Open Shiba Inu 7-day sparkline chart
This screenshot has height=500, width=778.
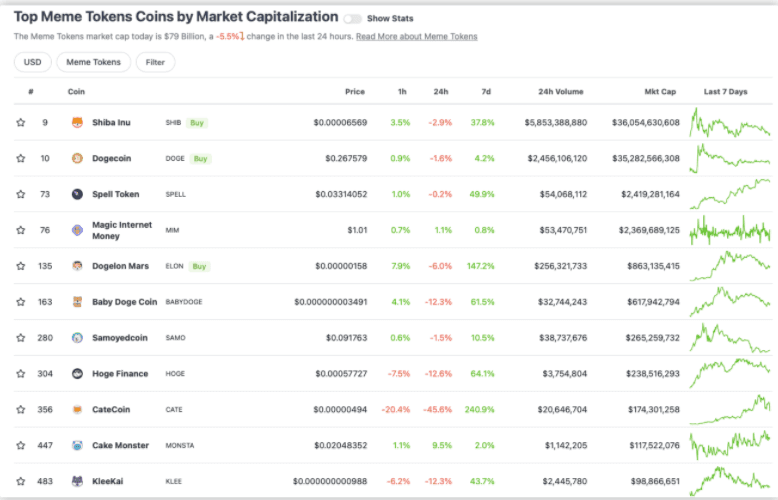(x=730, y=123)
